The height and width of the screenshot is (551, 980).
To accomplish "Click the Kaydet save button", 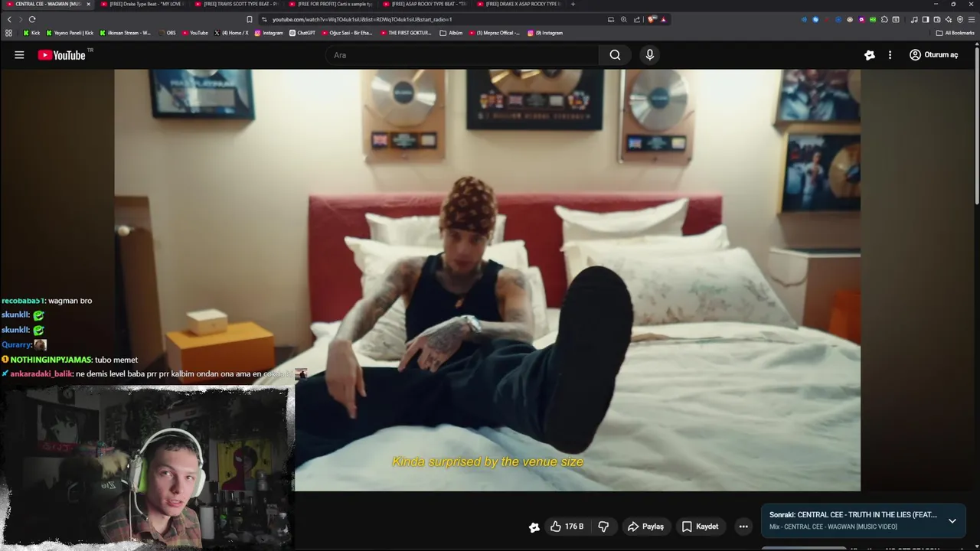I will click(x=700, y=527).
